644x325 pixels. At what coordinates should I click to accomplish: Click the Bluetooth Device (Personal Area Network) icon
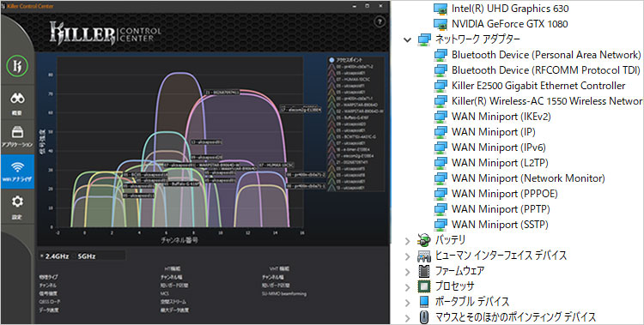(440, 55)
